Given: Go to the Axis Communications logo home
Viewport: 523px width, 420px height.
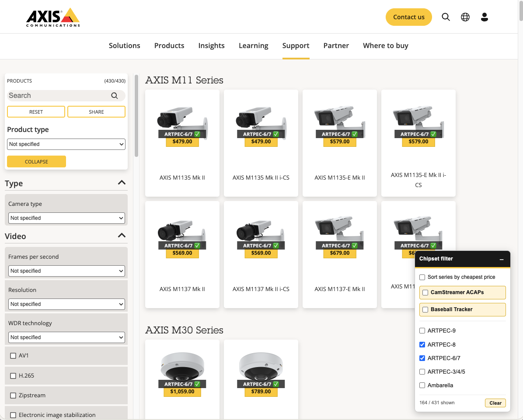Looking at the screenshot, I should (53, 17).
